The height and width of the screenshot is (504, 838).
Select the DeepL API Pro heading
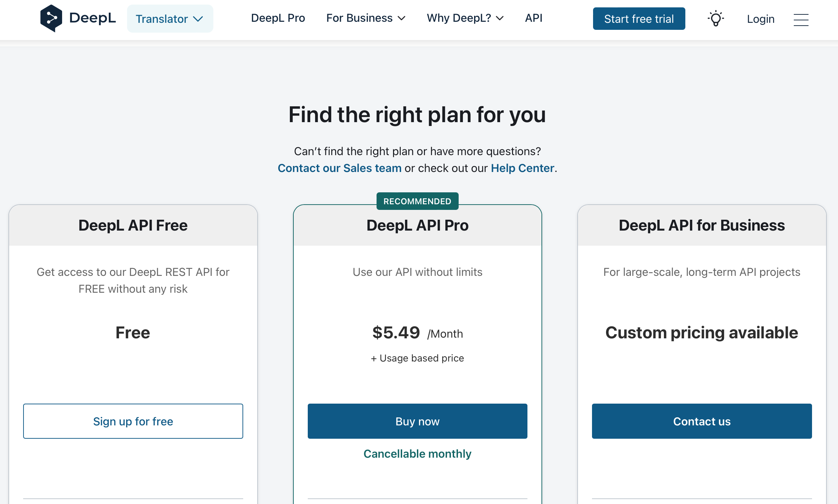(x=417, y=225)
